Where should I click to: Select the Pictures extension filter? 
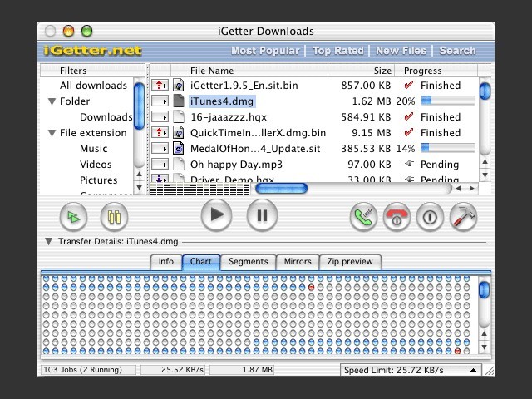click(99, 180)
